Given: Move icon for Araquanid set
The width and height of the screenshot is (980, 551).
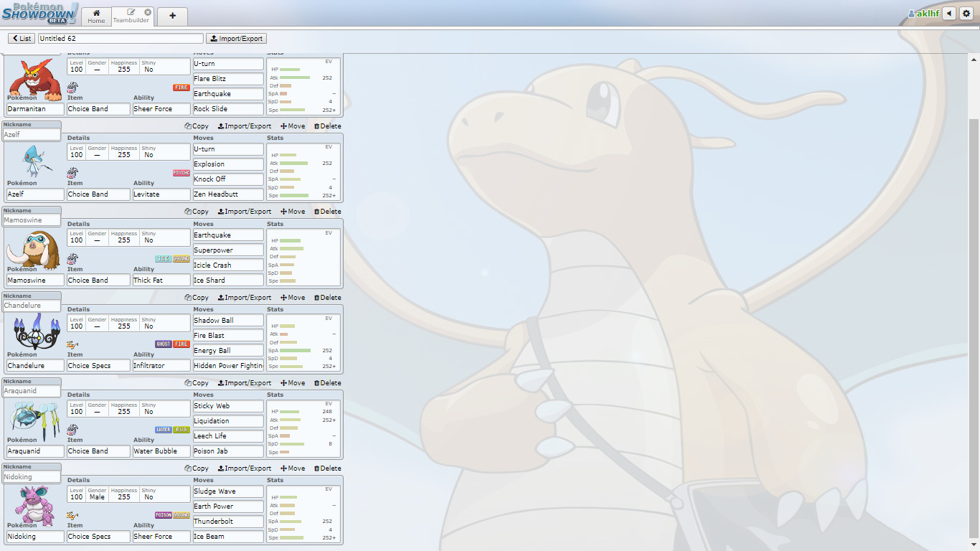Looking at the screenshot, I should tap(283, 383).
